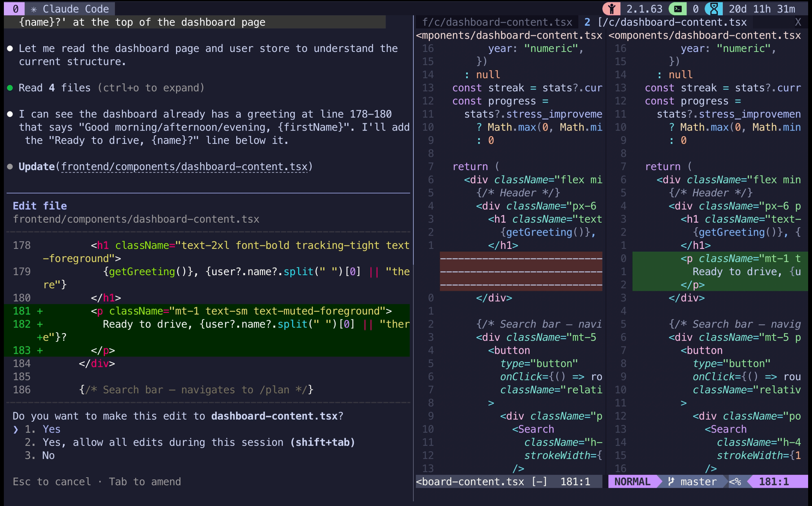Click line 179 getGreeting in the diff
The width and height of the screenshot is (812, 506).
pos(211,278)
